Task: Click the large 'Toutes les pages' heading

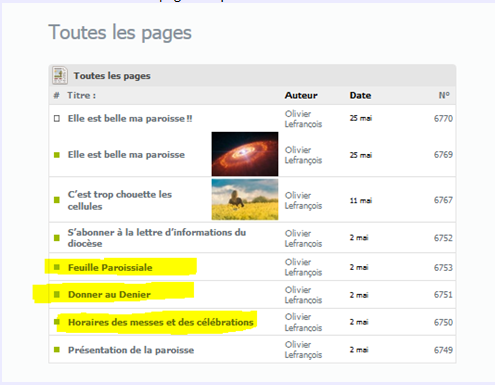Action: (120, 33)
